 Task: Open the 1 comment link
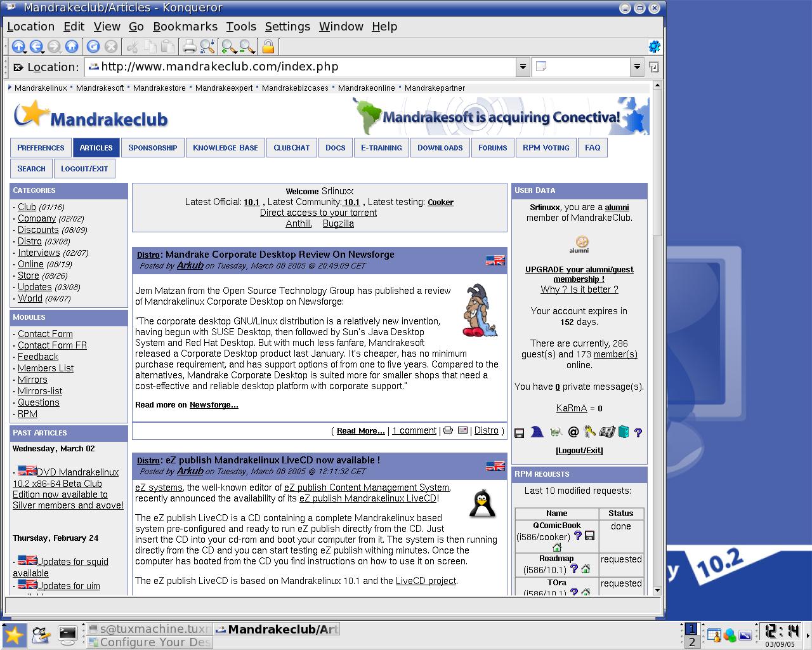414,430
